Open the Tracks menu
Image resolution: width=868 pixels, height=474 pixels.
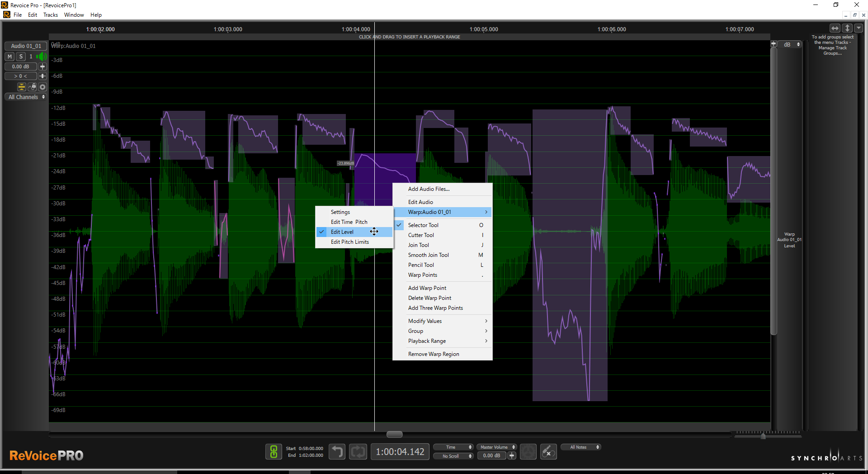pyautogui.click(x=51, y=15)
